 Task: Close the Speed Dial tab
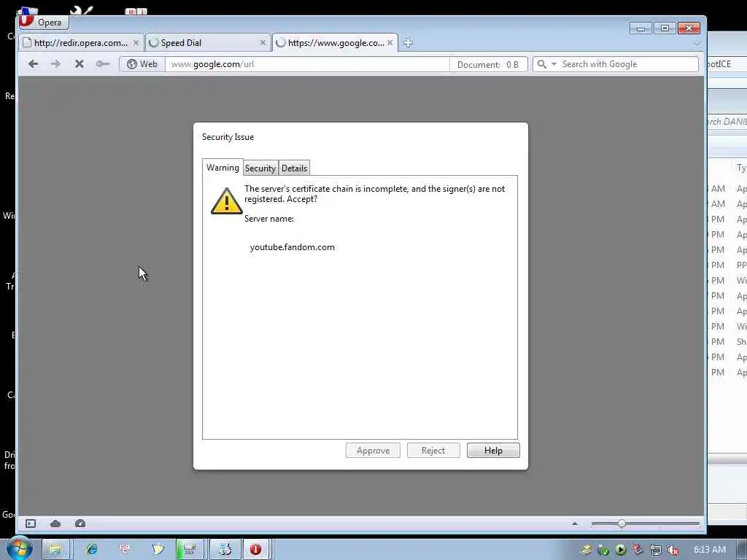coord(263,43)
